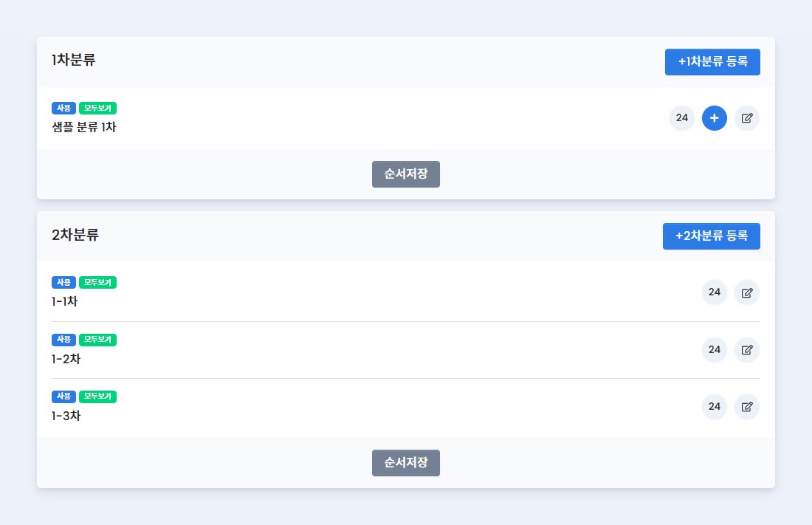Select the 1-3차 subcategory row
Image resolution: width=812 pixels, height=525 pixels.
[405, 407]
